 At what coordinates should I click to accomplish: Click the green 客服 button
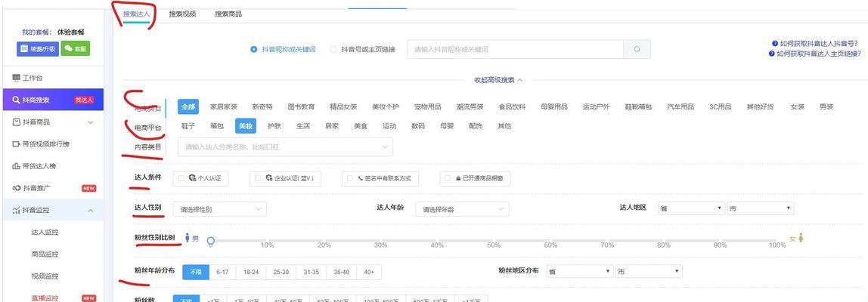76,48
